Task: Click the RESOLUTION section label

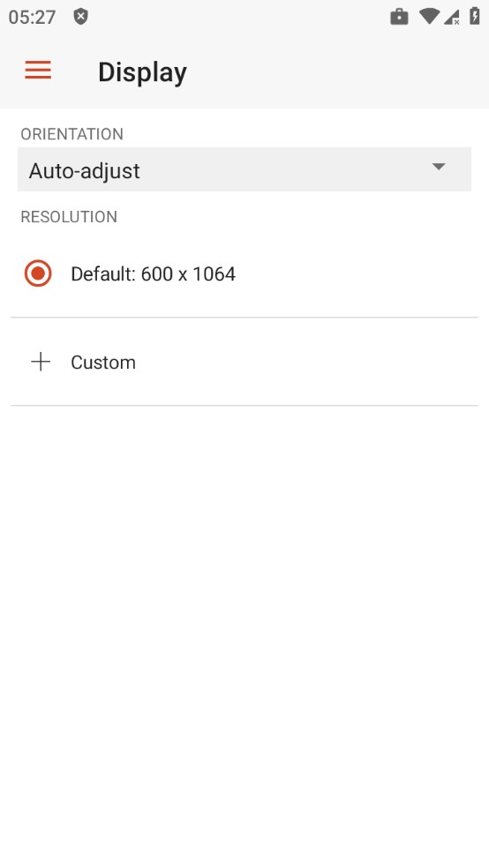Action: (x=69, y=216)
